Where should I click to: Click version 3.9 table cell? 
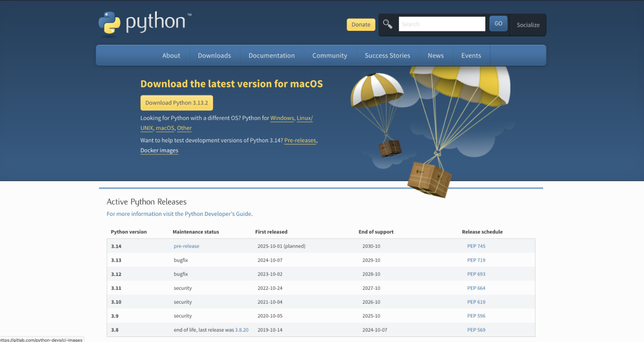click(115, 316)
